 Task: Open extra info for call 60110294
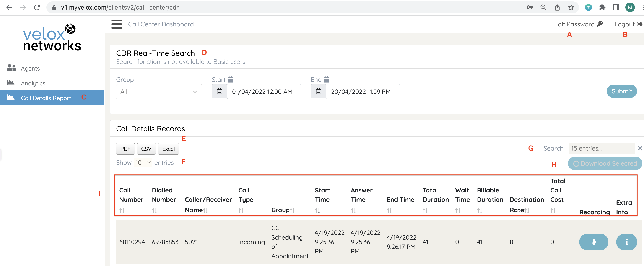click(626, 242)
